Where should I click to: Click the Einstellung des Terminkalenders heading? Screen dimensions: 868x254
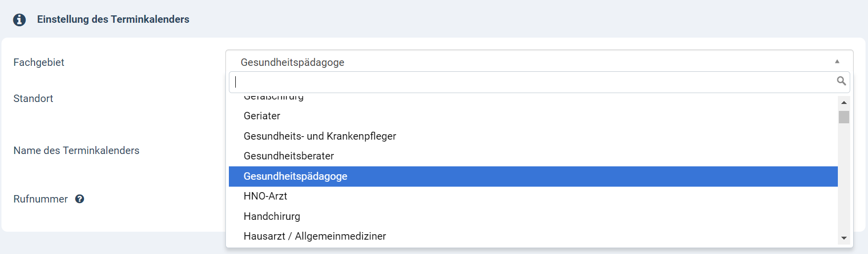(x=113, y=19)
